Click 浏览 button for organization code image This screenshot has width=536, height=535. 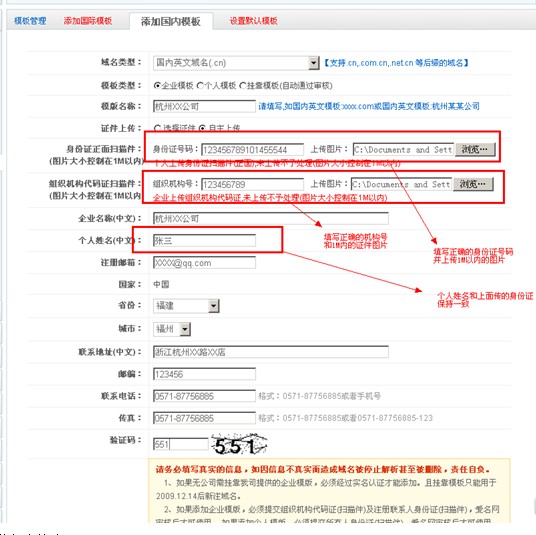point(473,184)
